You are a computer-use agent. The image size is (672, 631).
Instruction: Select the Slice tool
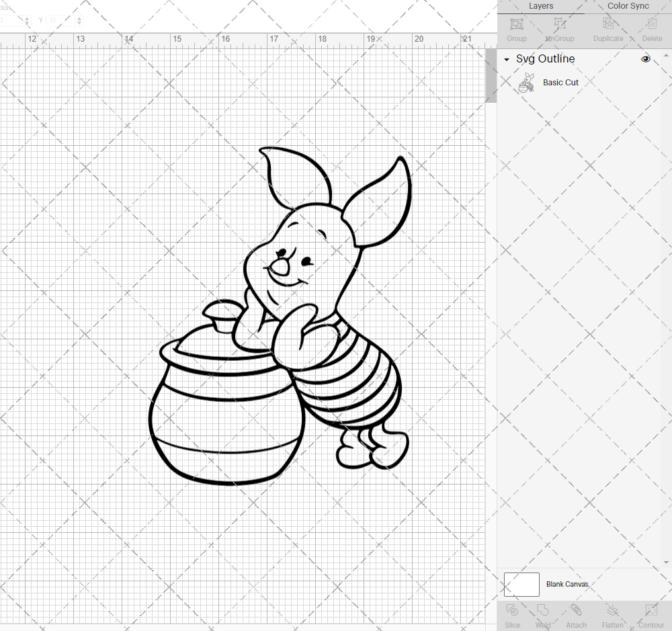(x=512, y=615)
